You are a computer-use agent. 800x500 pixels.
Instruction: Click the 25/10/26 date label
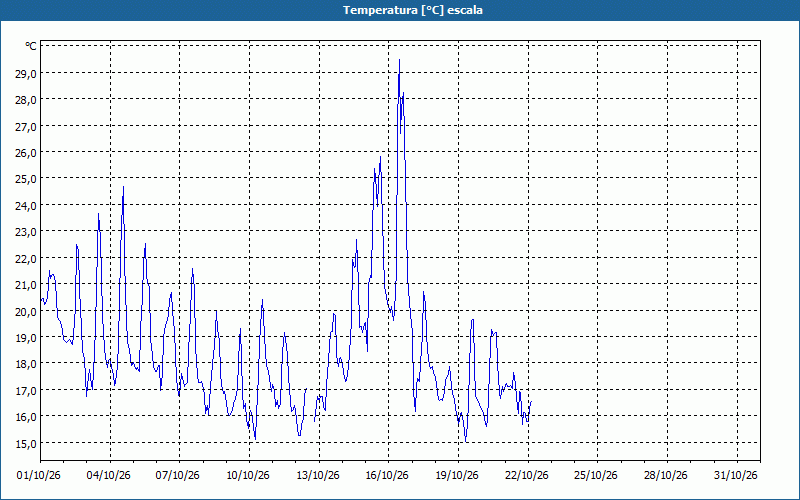[x=596, y=475]
